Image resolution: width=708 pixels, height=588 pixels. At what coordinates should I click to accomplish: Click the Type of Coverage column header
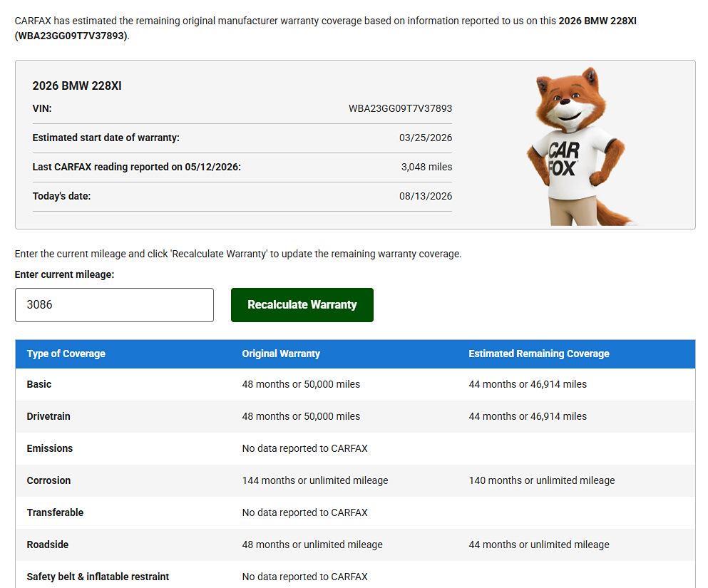pyautogui.click(x=66, y=354)
